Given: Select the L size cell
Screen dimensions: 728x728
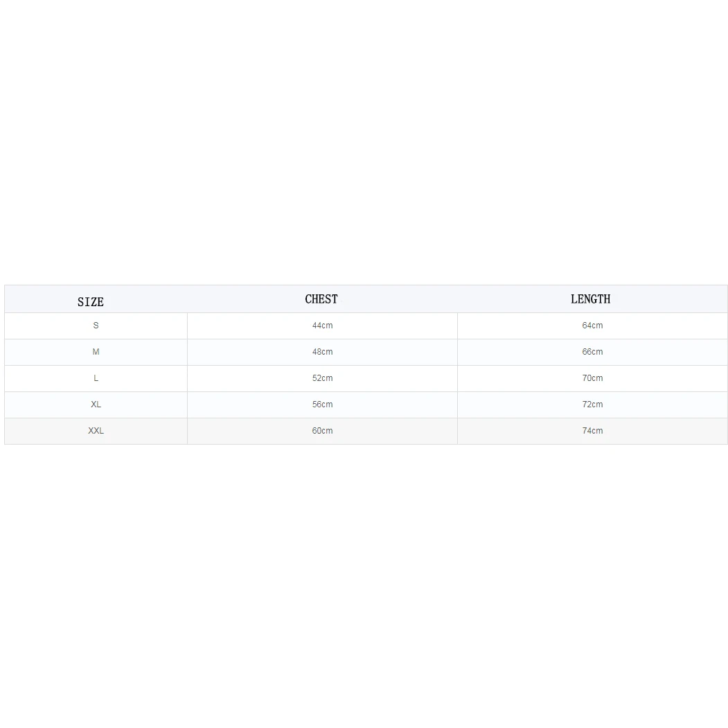Looking at the screenshot, I should [x=96, y=378].
